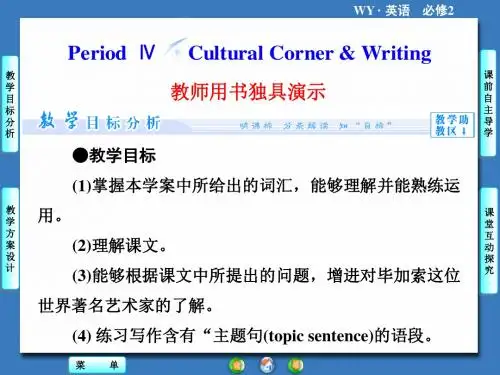The height and width of the screenshot is (375, 500).
Task: Go to previous slide with left round icon
Action: coord(237,365)
